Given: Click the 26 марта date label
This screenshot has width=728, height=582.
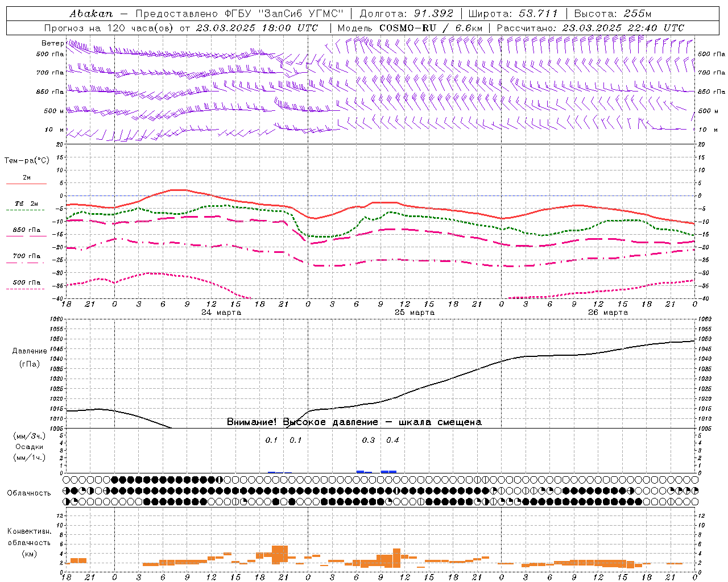Looking at the screenshot, I should (x=608, y=313).
